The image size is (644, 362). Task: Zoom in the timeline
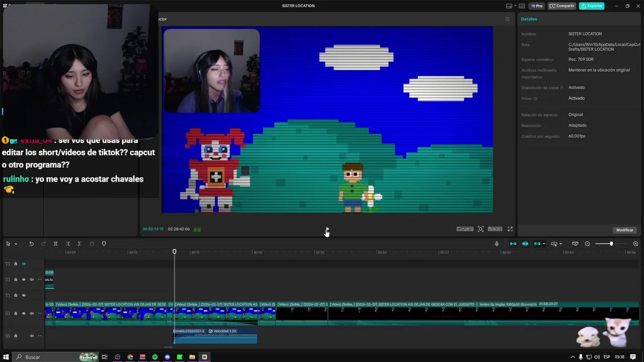click(x=635, y=244)
